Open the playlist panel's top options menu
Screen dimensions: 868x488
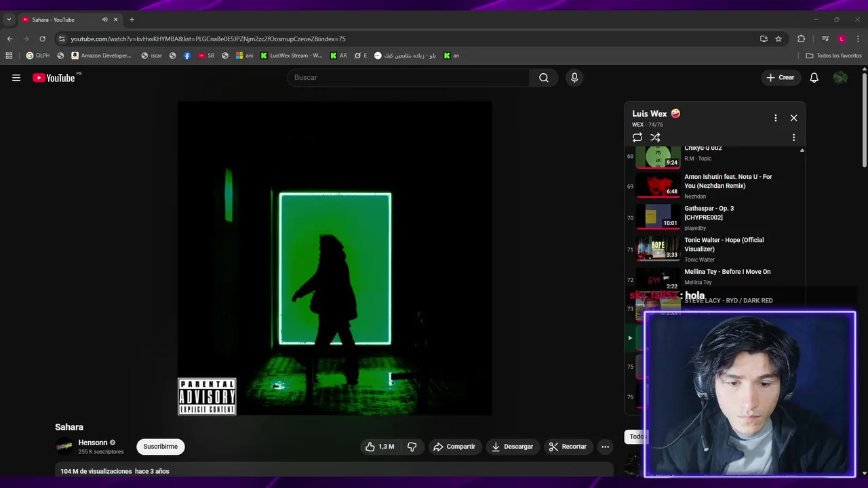pyautogui.click(x=776, y=118)
